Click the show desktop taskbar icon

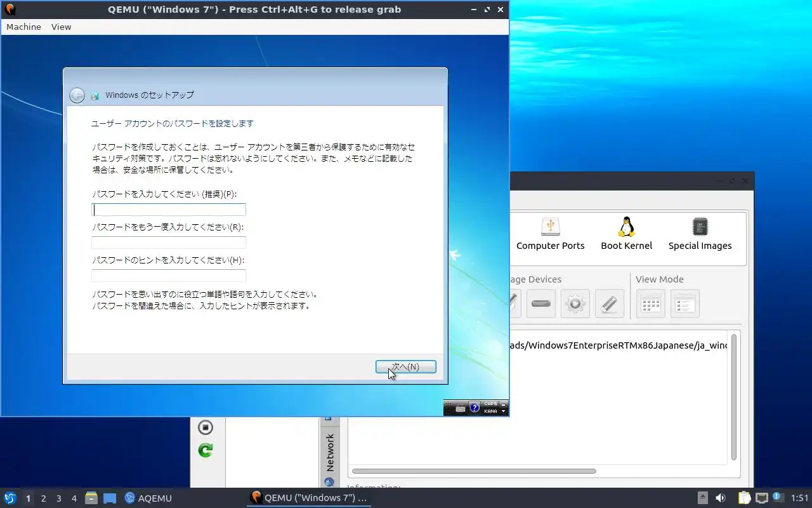tap(110, 498)
